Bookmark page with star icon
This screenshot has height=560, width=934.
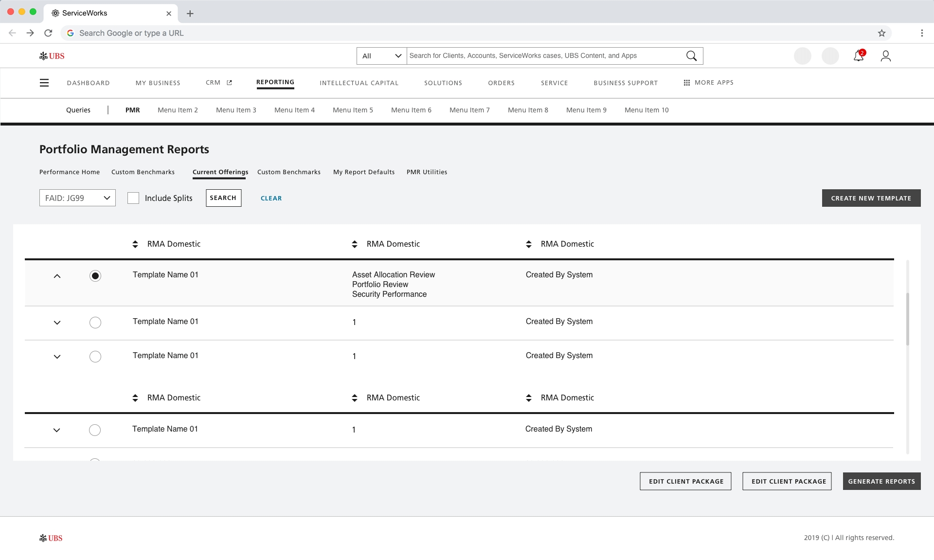click(x=881, y=33)
